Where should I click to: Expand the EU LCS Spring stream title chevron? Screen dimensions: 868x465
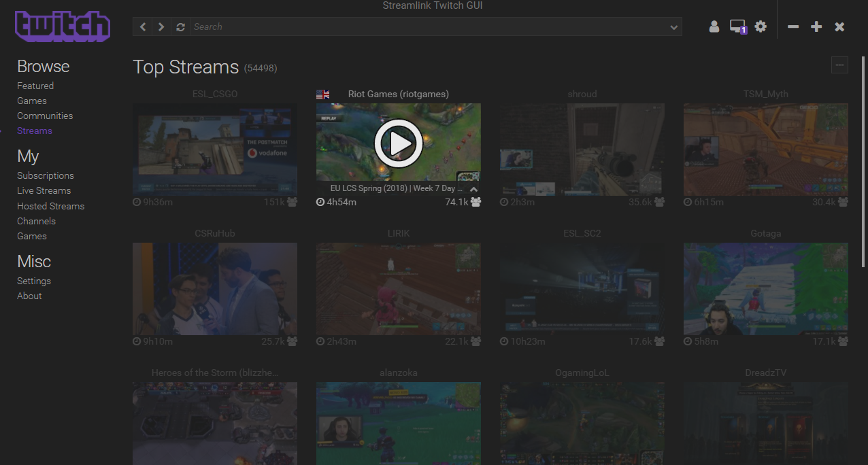coord(474,188)
